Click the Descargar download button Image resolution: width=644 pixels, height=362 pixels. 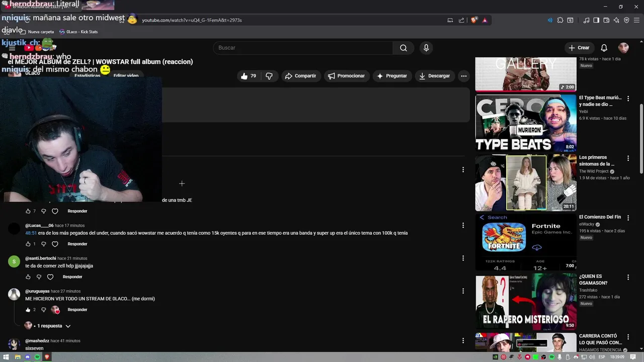[x=434, y=76]
